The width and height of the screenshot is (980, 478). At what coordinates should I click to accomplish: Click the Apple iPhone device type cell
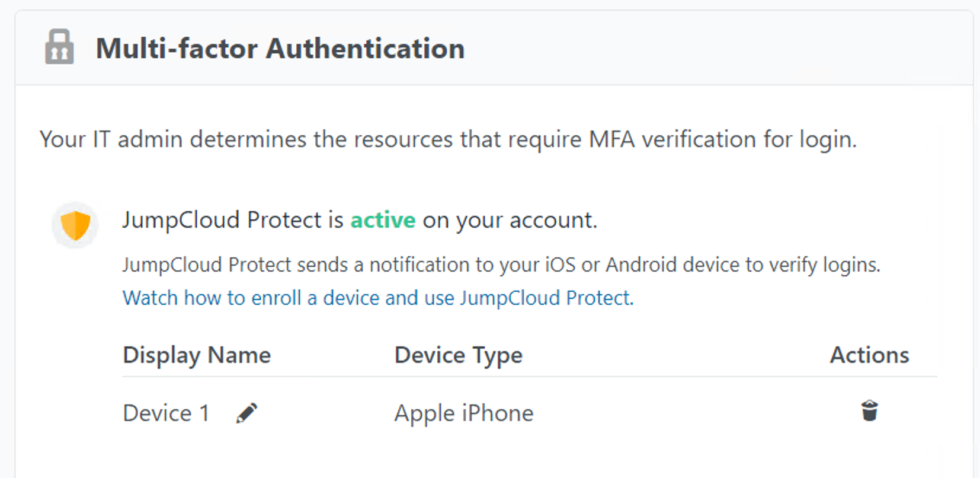pyautogui.click(x=463, y=413)
